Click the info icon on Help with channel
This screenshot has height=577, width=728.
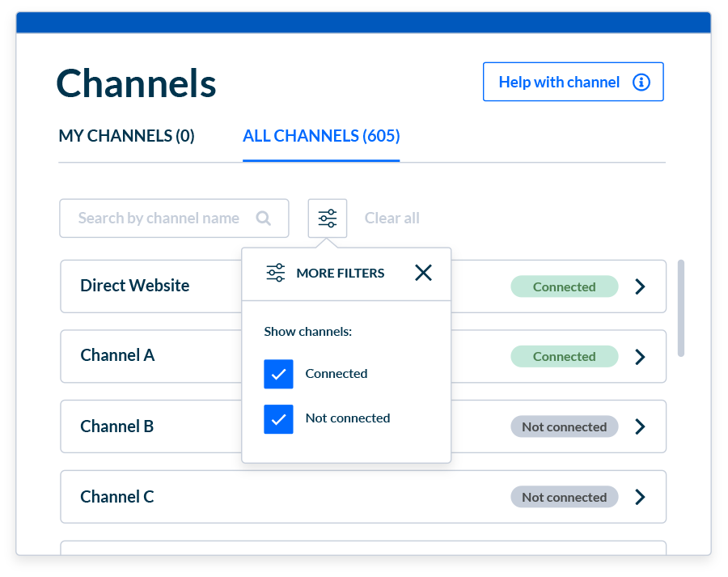pyautogui.click(x=641, y=82)
